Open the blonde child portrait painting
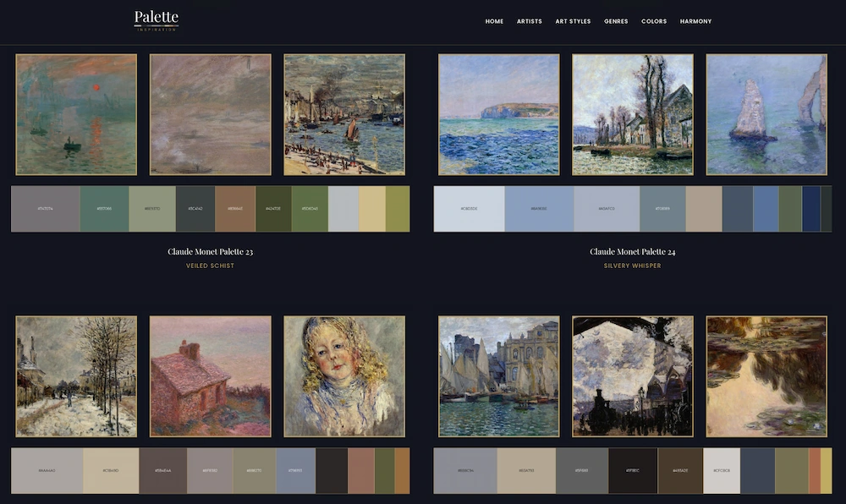 pos(344,376)
